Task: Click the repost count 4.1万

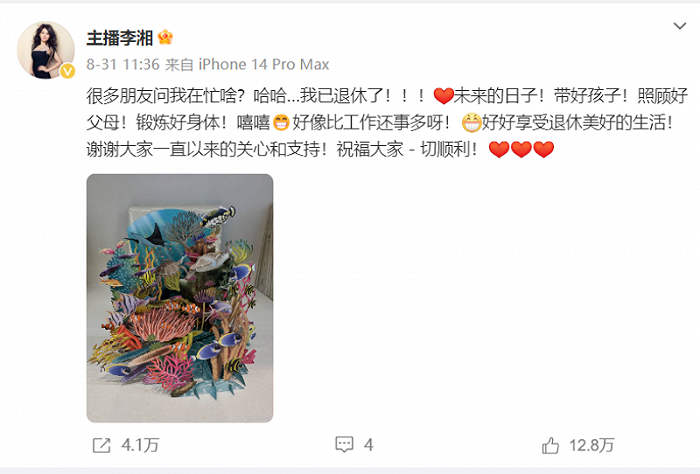Action: (140, 445)
